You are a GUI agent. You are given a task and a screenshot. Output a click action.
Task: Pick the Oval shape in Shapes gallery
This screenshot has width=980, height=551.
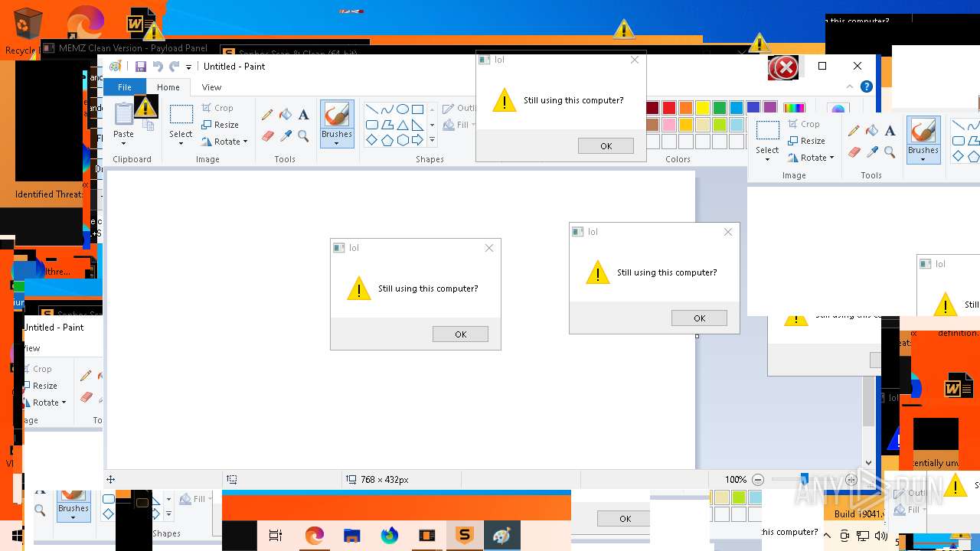[402, 109]
